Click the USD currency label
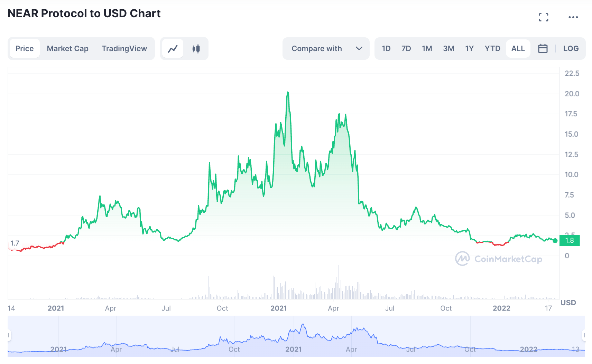 568,303
